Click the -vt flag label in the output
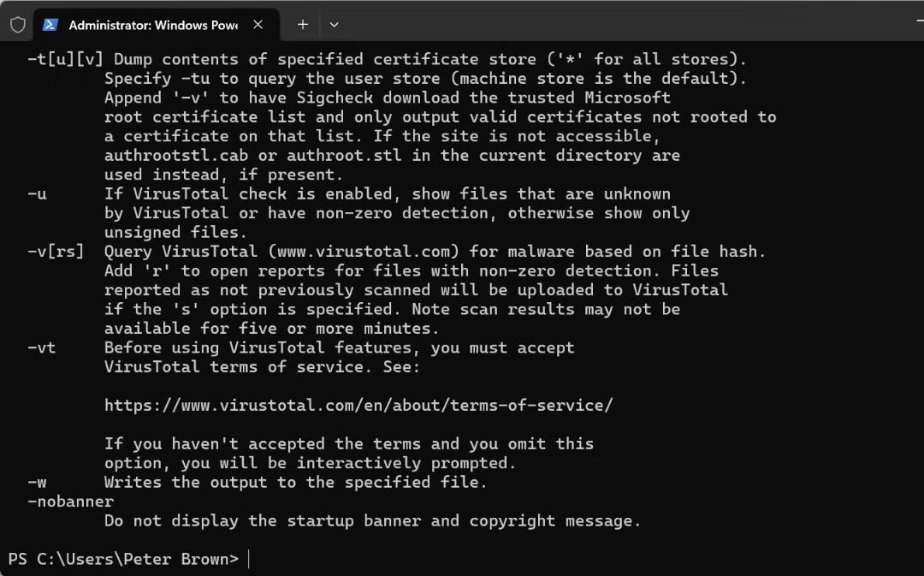This screenshot has height=576, width=924. (40, 347)
